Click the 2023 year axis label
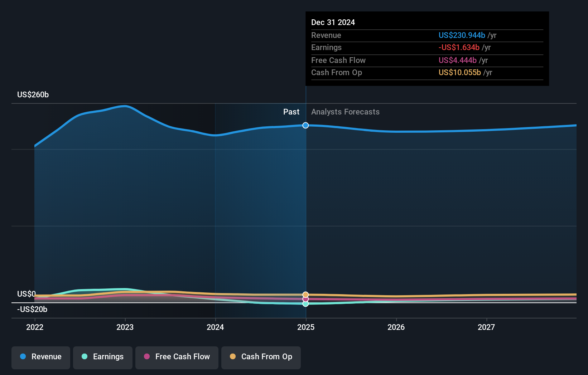The image size is (588, 375). (125, 327)
